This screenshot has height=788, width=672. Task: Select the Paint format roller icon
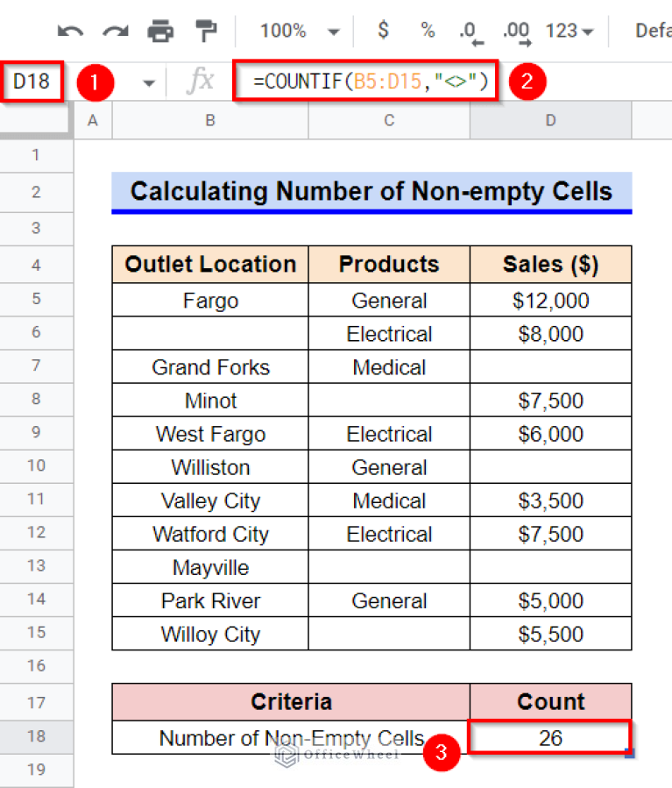[x=206, y=32]
